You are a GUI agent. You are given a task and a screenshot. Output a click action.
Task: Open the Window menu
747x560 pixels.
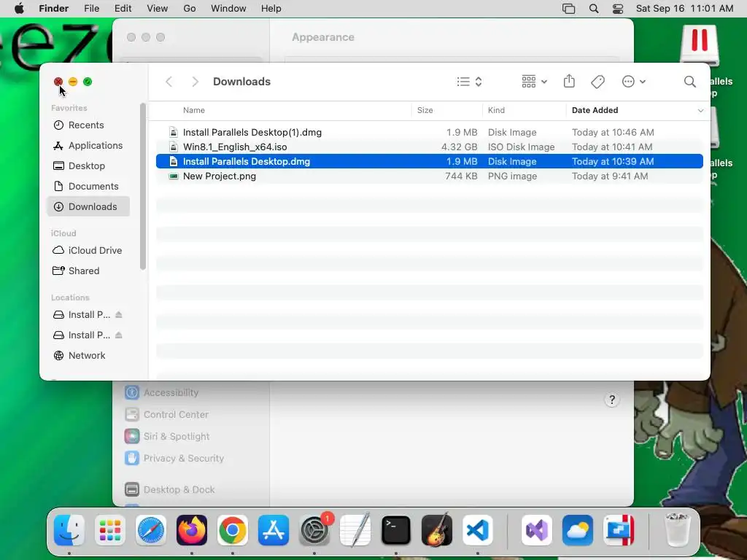[228, 9]
